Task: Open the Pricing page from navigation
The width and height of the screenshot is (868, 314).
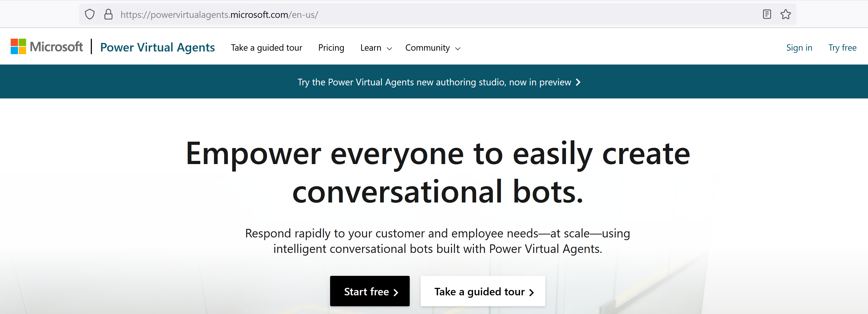Action: coord(331,48)
